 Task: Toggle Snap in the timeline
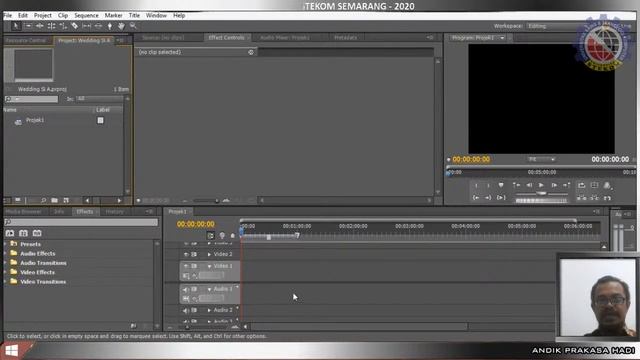pyautogui.click(x=211, y=236)
